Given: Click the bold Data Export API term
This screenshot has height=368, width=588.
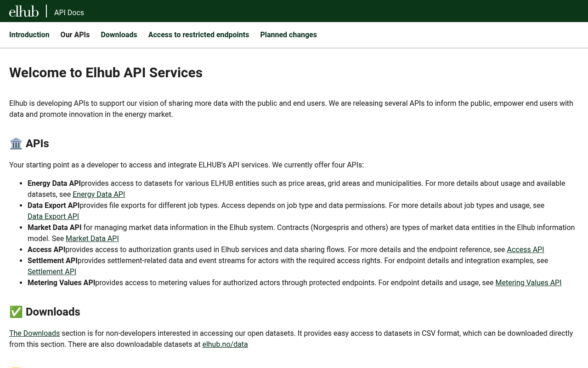Looking at the screenshot, I should pyautogui.click(x=53, y=205).
